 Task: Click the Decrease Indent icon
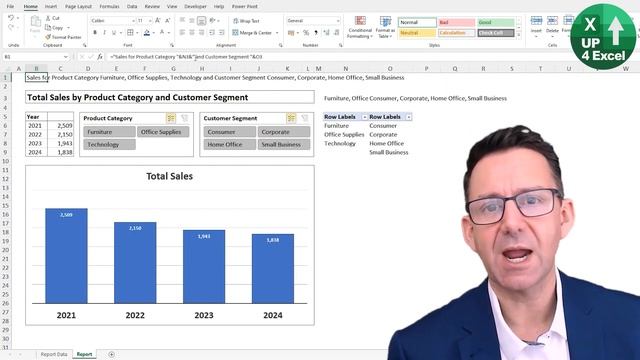tap(212, 33)
